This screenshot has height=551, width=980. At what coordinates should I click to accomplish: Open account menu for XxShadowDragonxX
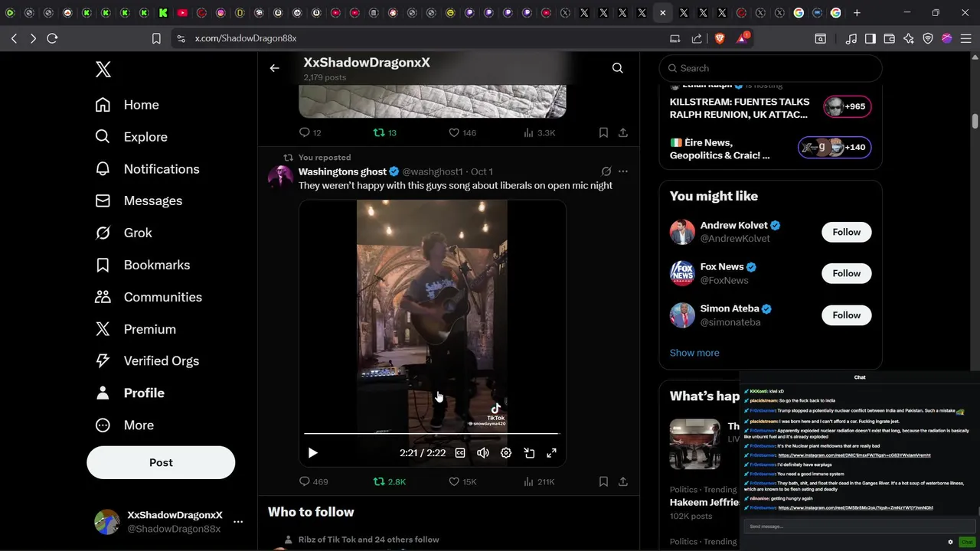click(238, 522)
